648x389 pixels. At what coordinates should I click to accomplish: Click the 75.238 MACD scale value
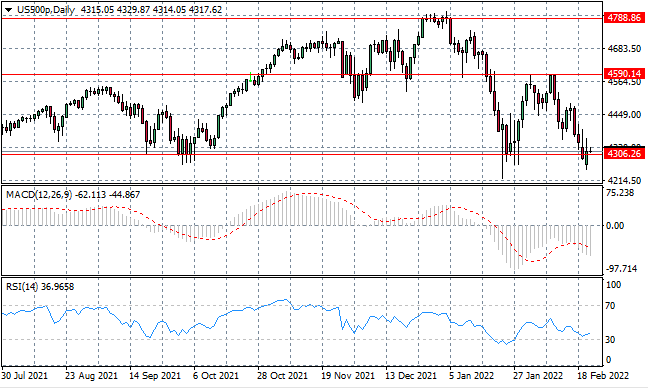(x=619, y=193)
